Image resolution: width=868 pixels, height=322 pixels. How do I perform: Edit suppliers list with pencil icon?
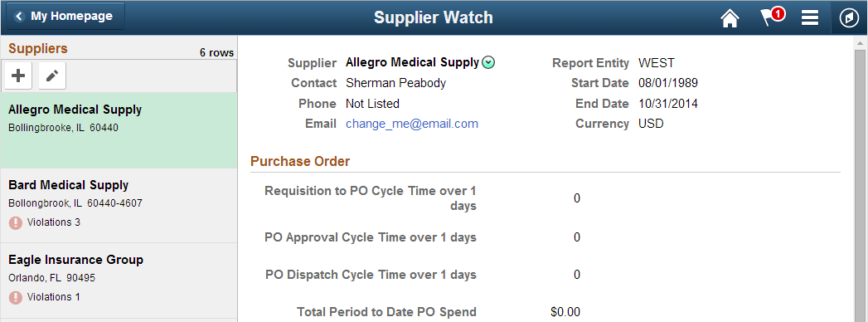pyautogui.click(x=52, y=76)
